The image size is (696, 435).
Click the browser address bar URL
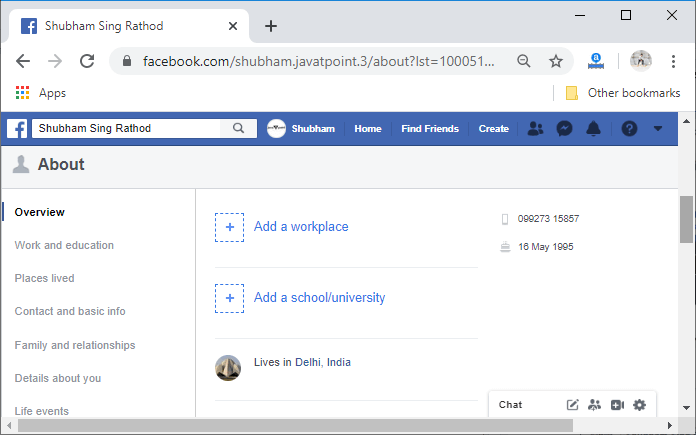point(318,61)
